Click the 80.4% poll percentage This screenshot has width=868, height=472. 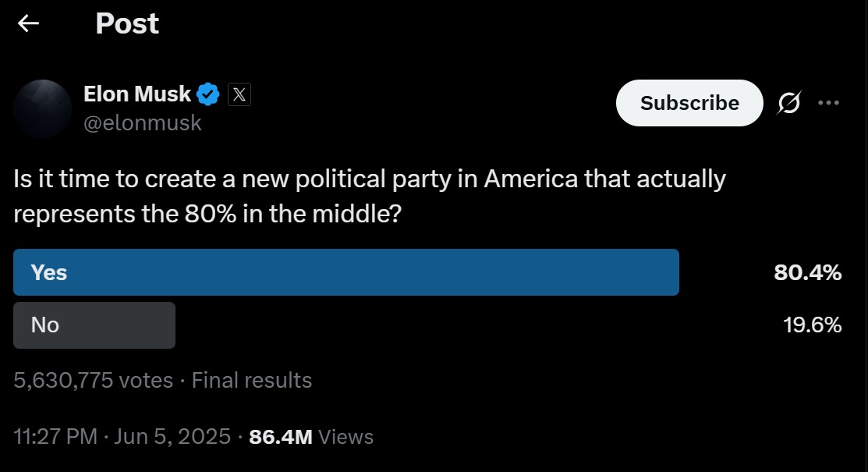[x=807, y=272]
